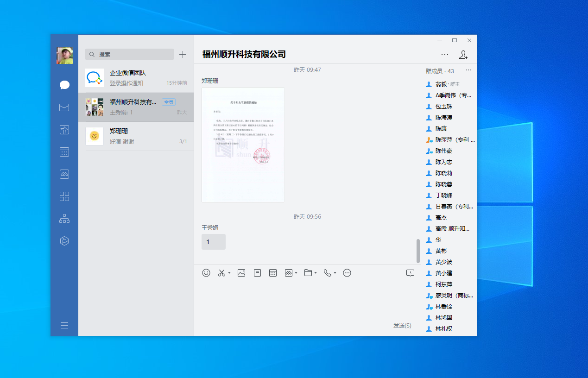Click the 发送(S) send button
The image size is (588, 378).
[402, 326]
